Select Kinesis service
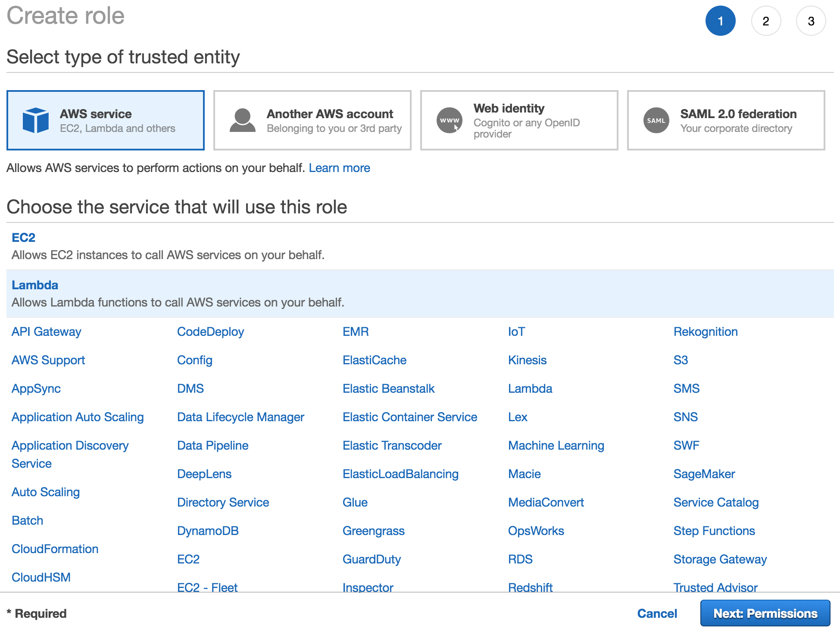 tap(527, 360)
